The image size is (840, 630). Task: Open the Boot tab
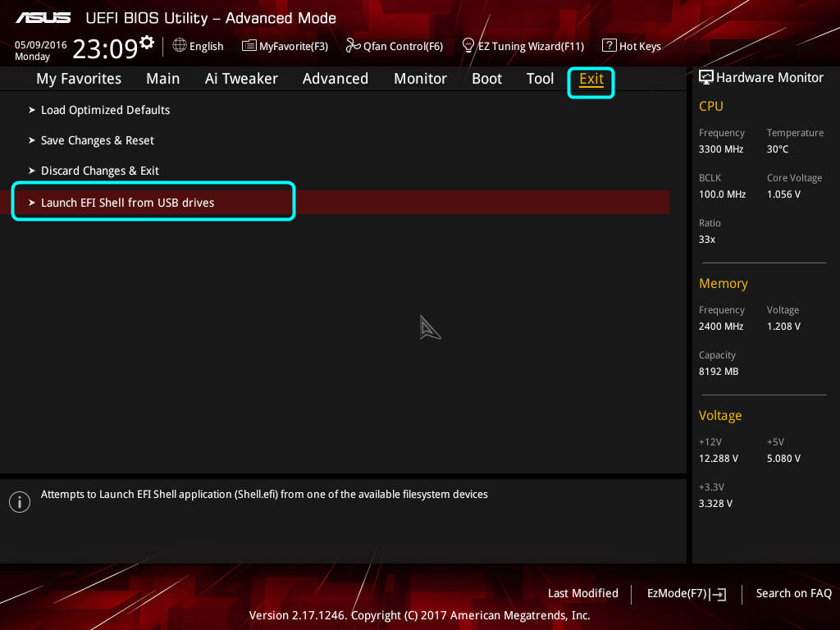click(x=486, y=79)
